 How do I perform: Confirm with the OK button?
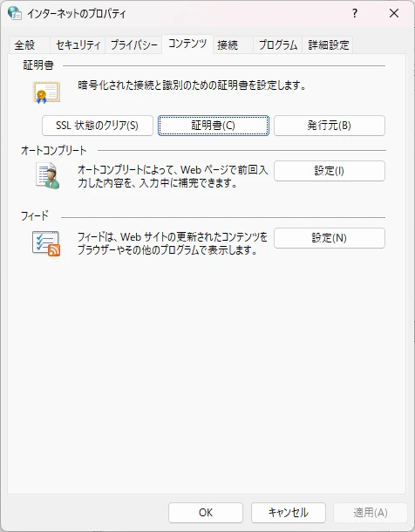206,513
